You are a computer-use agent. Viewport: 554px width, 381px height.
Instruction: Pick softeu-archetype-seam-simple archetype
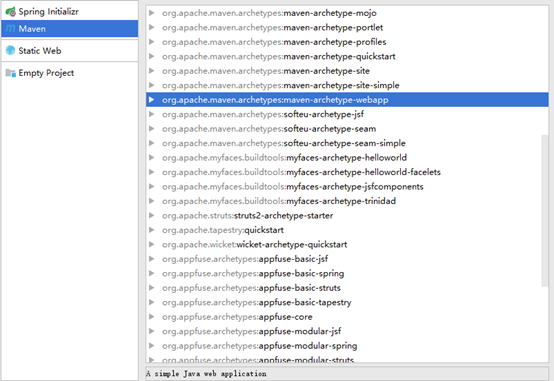(x=284, y=143)
